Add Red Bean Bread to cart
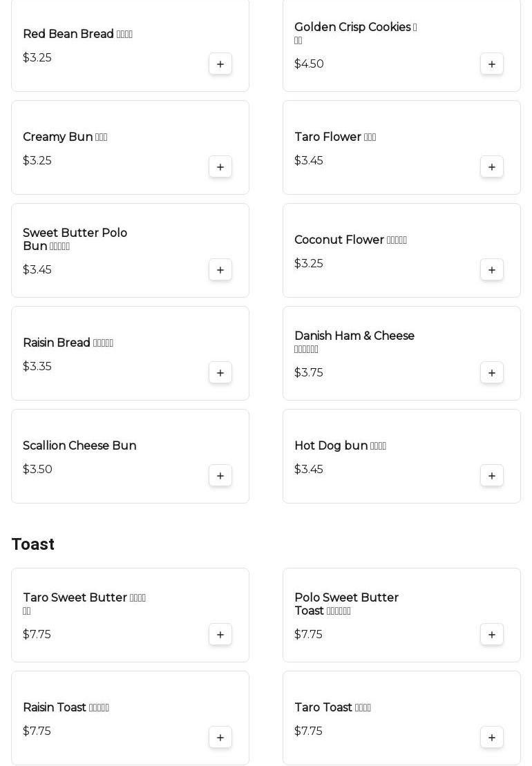 click(x=220, y=64)
